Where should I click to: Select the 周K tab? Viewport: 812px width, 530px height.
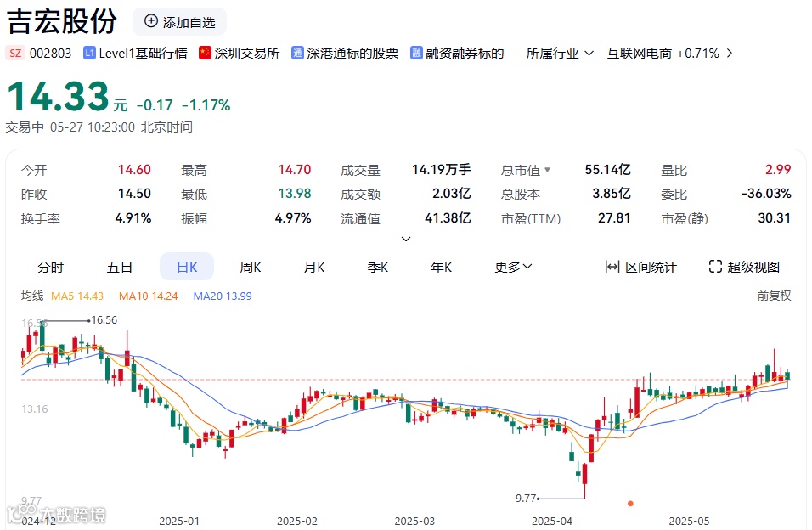tap(251, 268)
